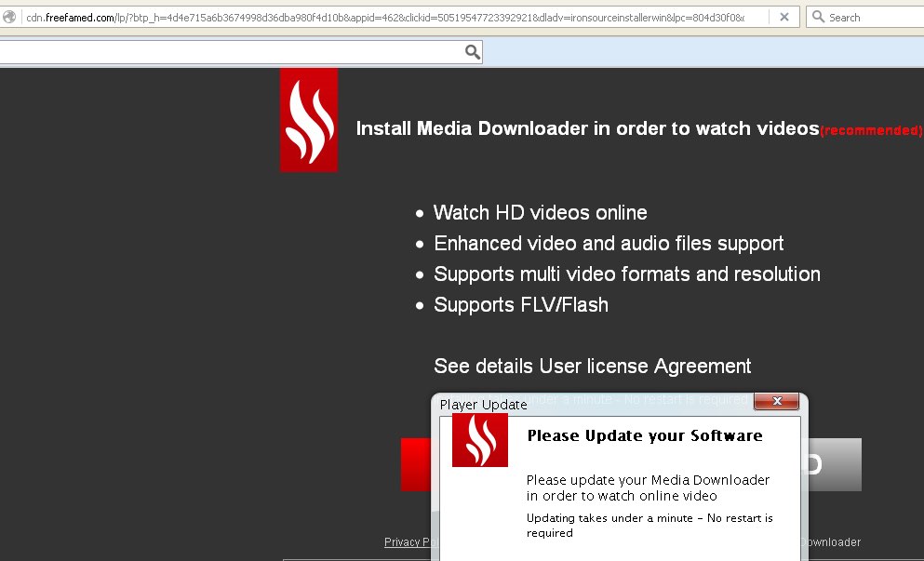Click the Downloader footer link

click(829, 542)
